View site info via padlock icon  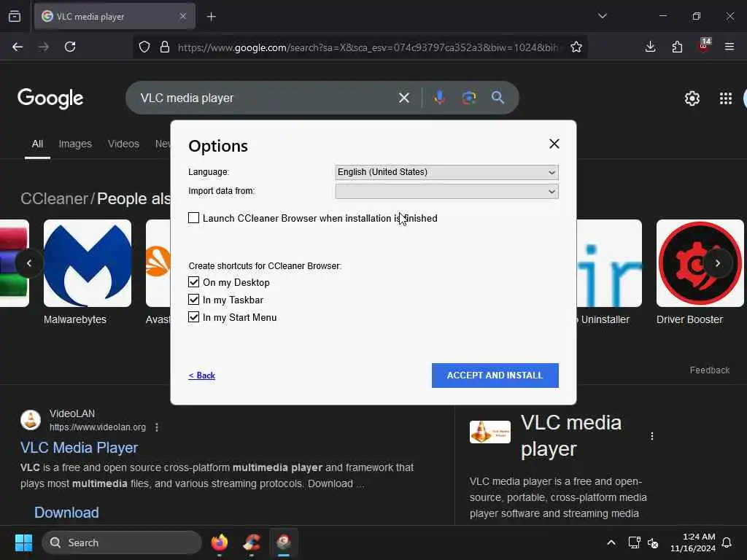pos(165,47)
